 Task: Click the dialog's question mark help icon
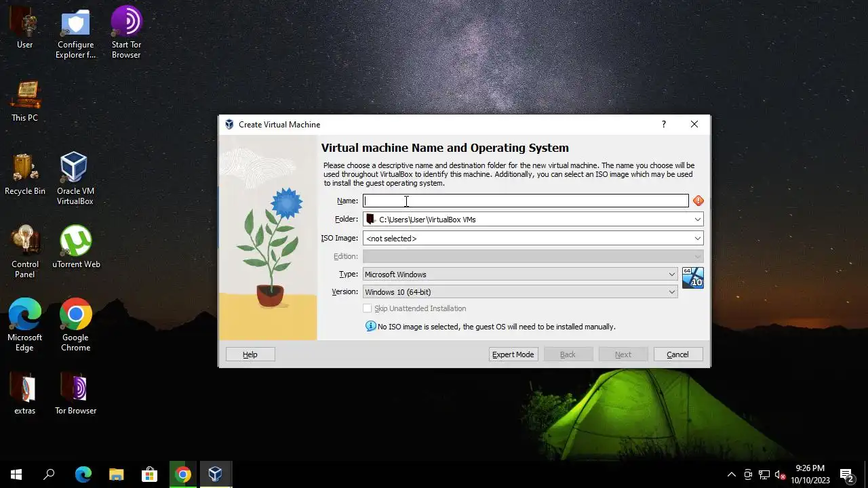tap(663, 124)
